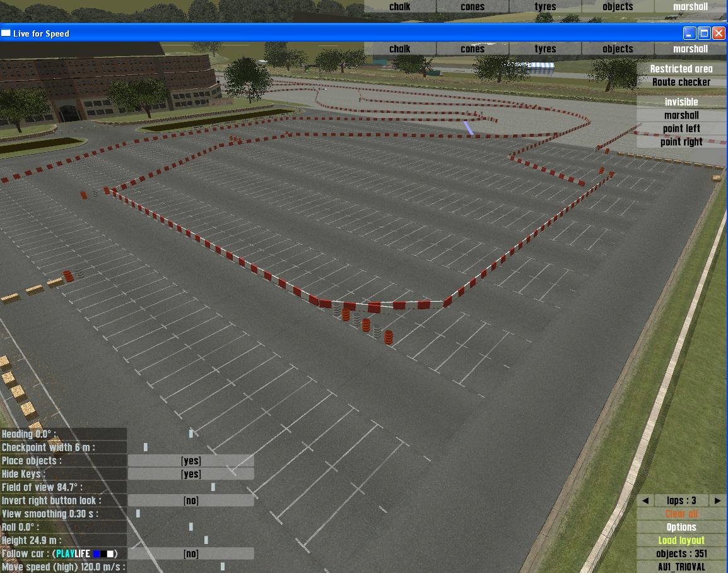Adjust the Height slider handle
Image resolution: width=728 pixels, height=573 pixels.
tap(206, 540)
